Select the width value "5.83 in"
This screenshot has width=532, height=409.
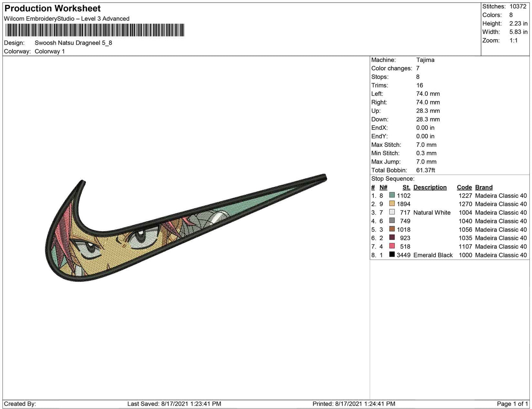518,32
